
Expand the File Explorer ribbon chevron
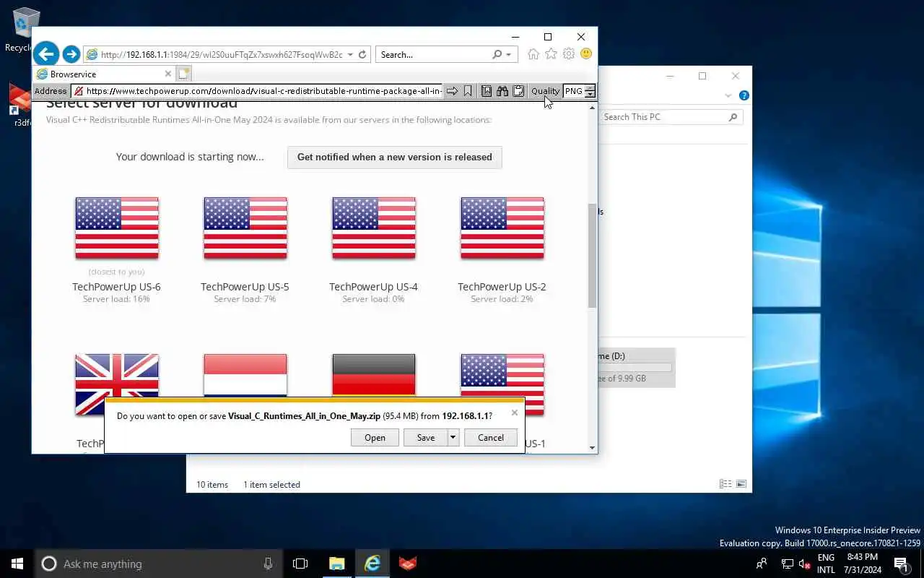(728, 95)
